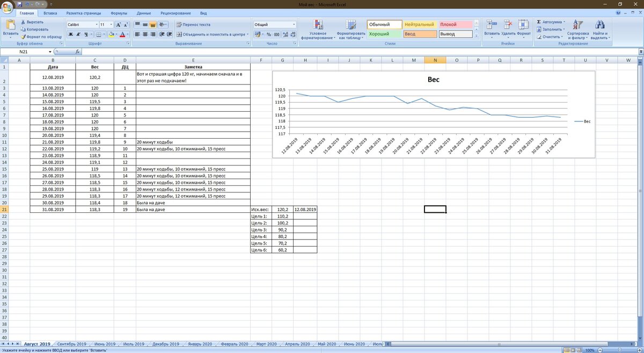The height and width of the screenshot is (353, 644).
Task: Center cell text horizontally
Action: (145, 34)
